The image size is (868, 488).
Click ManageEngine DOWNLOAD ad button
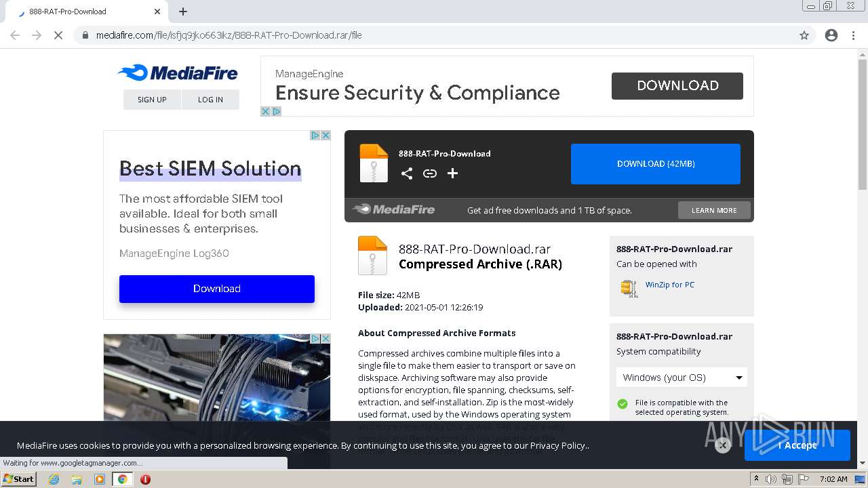point(677,86)
